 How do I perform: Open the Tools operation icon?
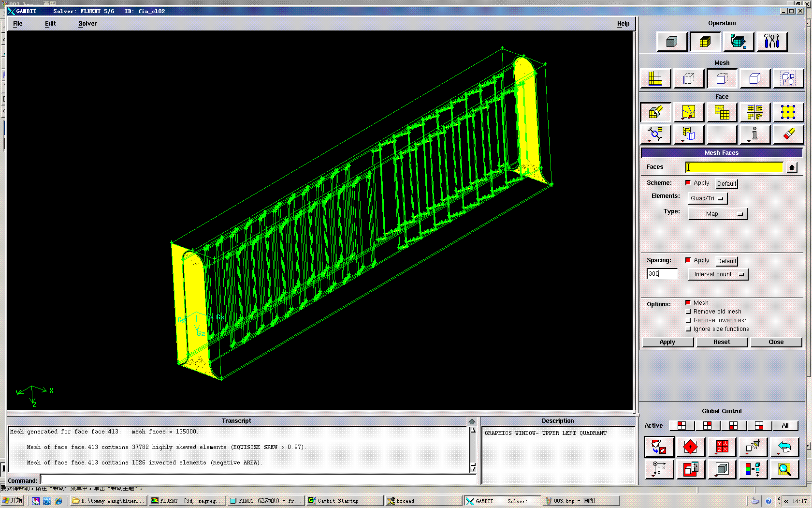(771, 42)
